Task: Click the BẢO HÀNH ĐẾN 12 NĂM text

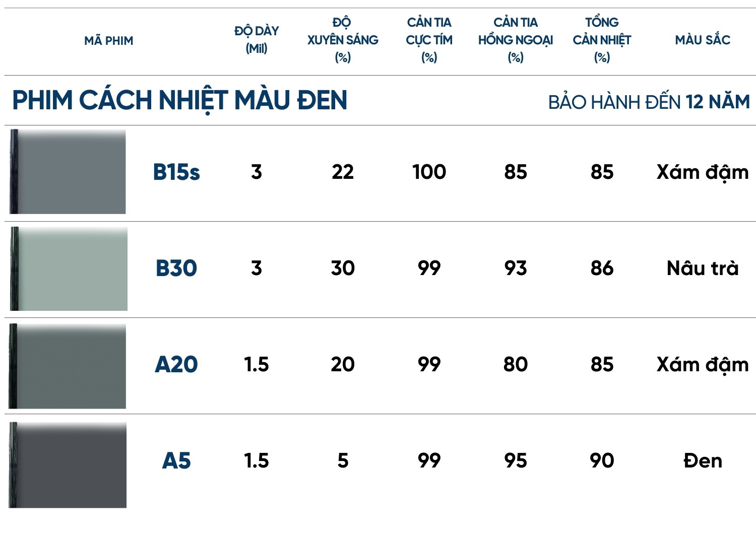Action: 649,102
